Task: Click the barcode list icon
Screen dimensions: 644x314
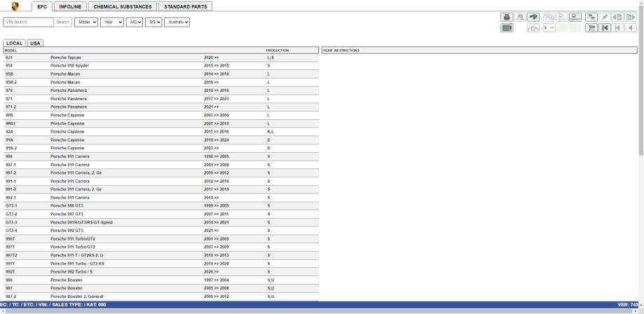Action: click(x=507, y=28)
